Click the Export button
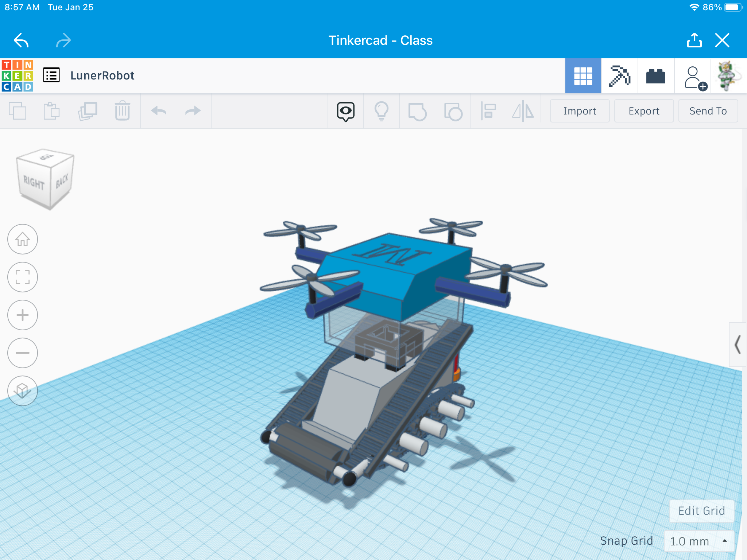 644,111
